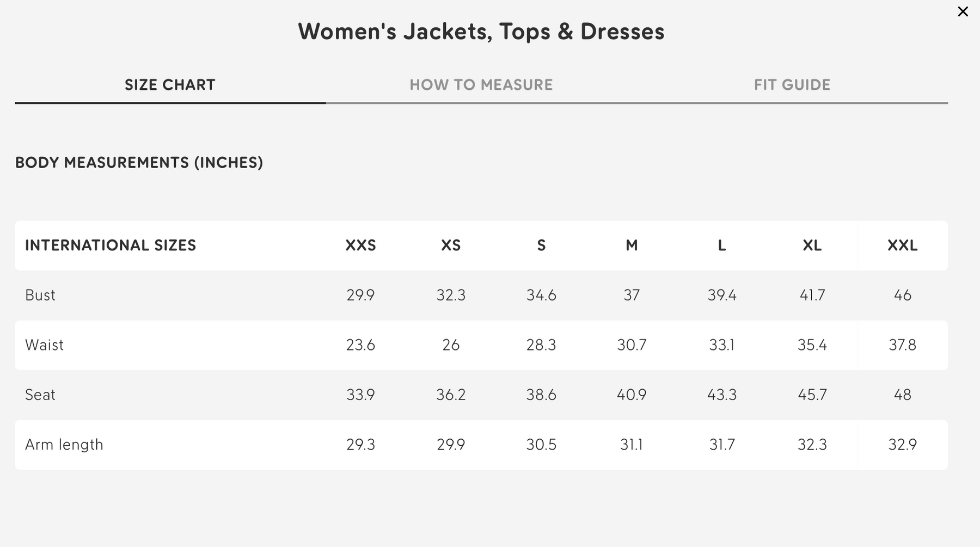This screenshot has width=980, height=547.
Task: Click the XS size column header
Action: coord(451,245)
